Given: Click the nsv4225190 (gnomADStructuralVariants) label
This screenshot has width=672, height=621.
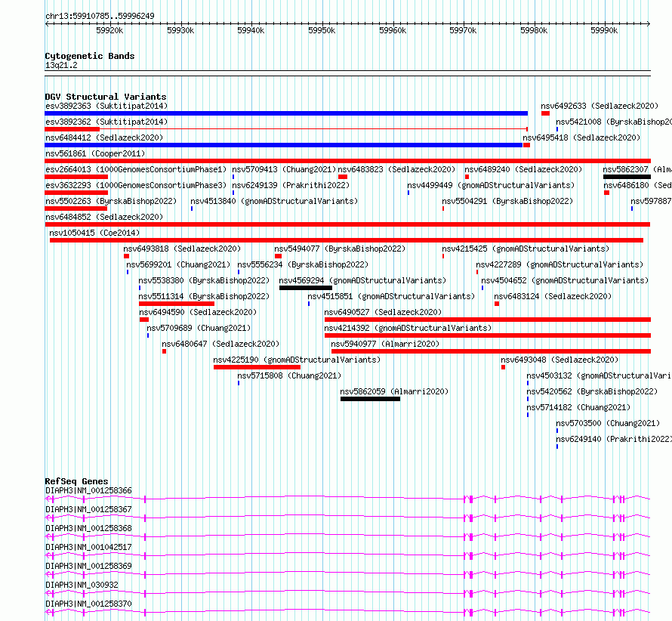Looking at the screenshot, I should click(297, 360).
